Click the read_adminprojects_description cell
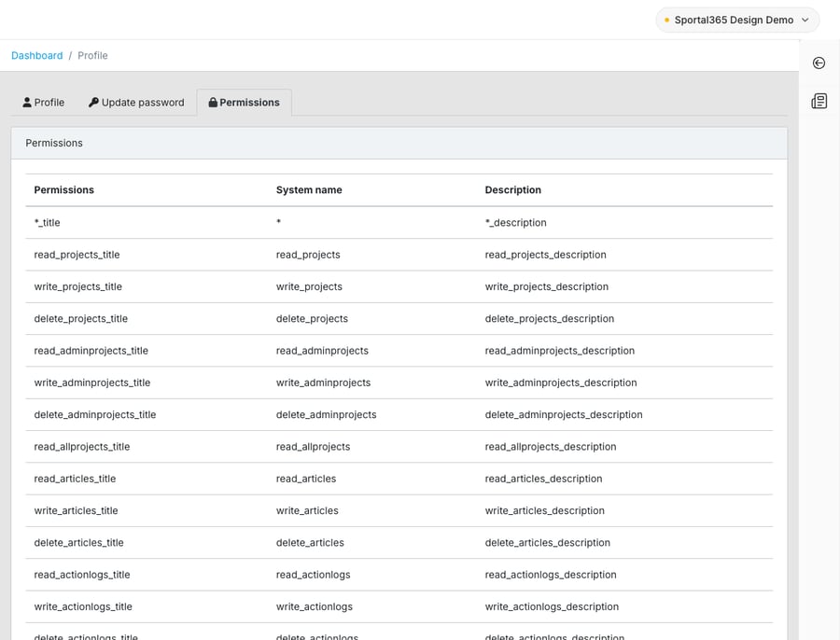840x640 pixels. click(x=624, y=351)
